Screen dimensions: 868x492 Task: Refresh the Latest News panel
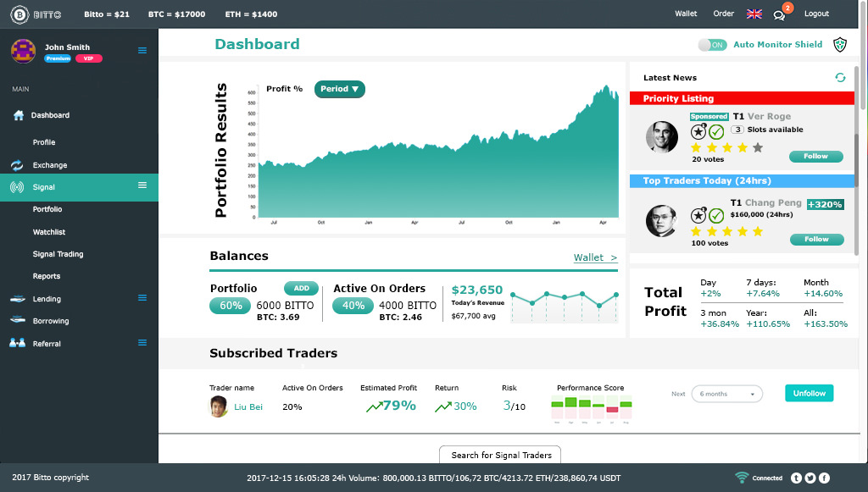point(840,77)
